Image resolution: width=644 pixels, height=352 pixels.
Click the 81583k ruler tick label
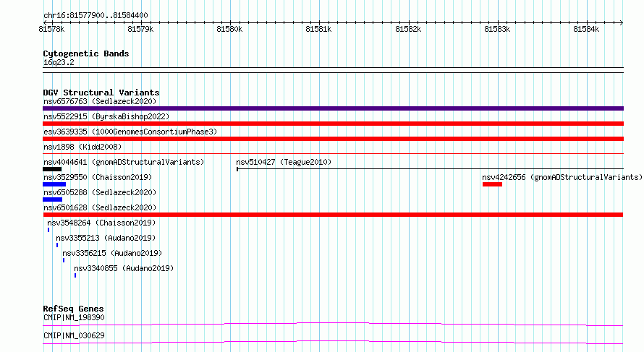[497, 29]
